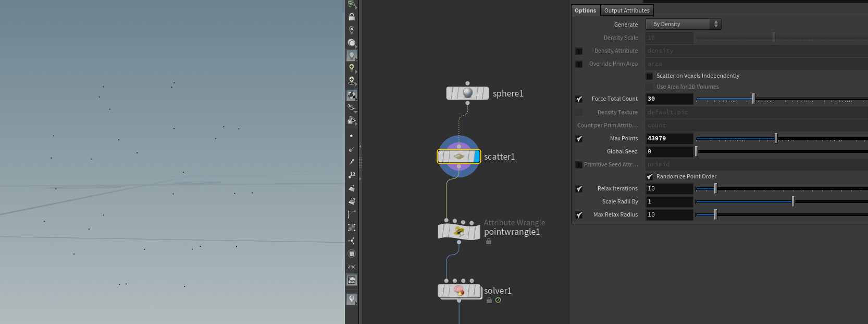Switch to the Options tab

[x=585, y=10]
